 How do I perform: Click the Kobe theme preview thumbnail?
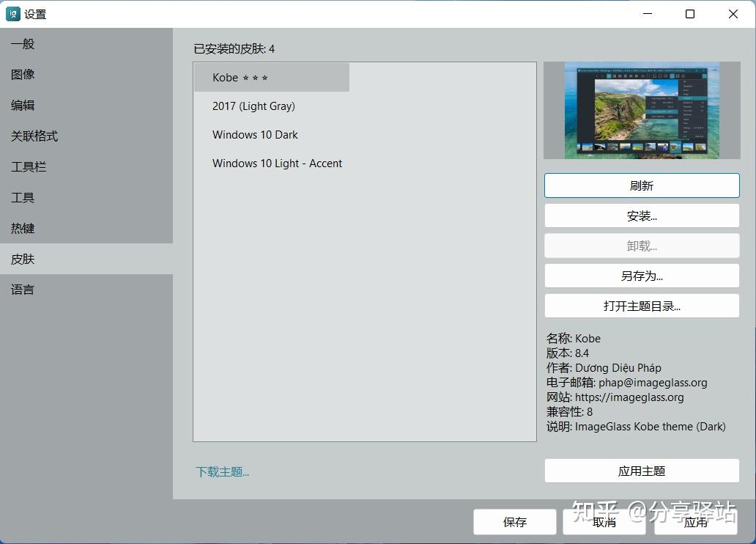point(641,110)
